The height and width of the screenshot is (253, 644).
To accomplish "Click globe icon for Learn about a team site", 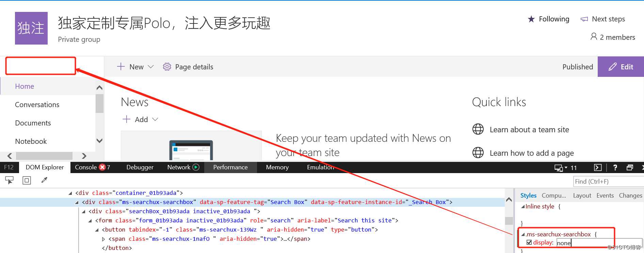I will click(x=478, y=129).
